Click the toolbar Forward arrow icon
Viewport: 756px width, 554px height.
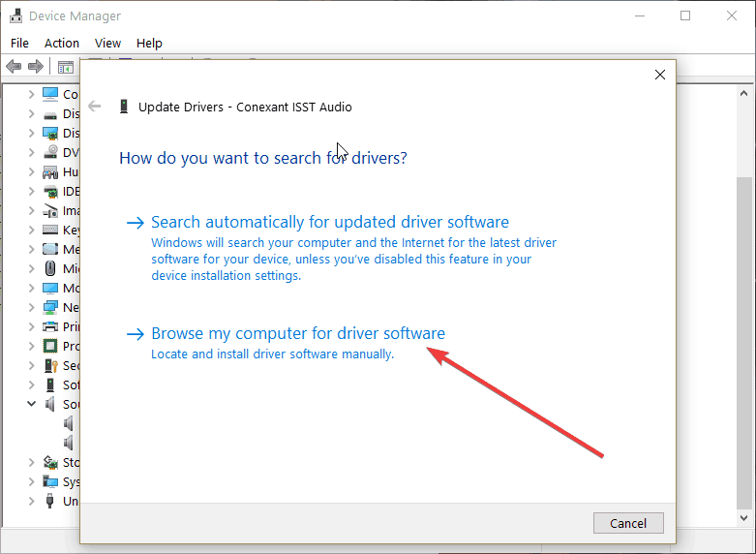36,66
